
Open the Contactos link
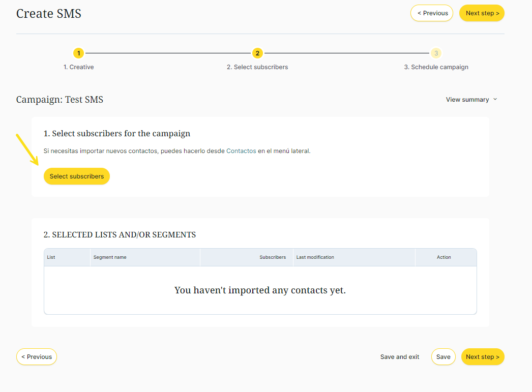click(241, 151)
